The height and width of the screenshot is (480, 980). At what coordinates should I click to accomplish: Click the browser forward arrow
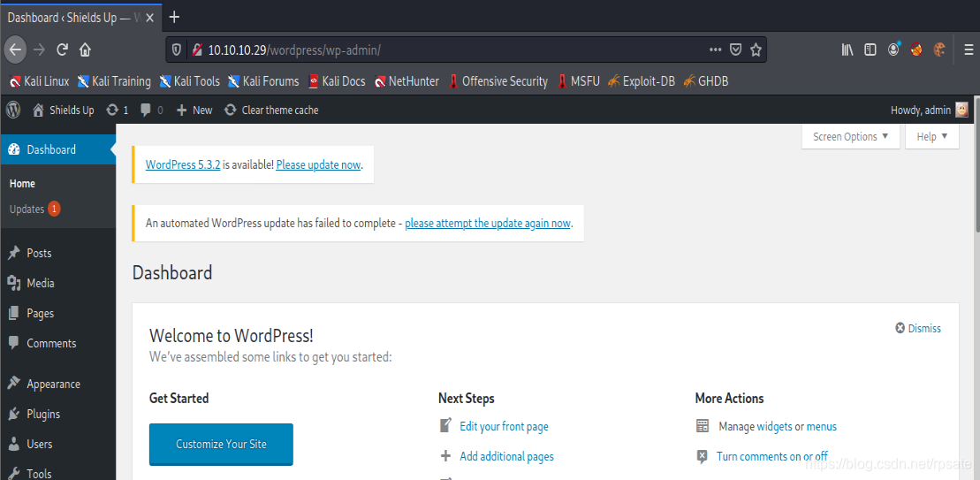(x=40, y=50)
